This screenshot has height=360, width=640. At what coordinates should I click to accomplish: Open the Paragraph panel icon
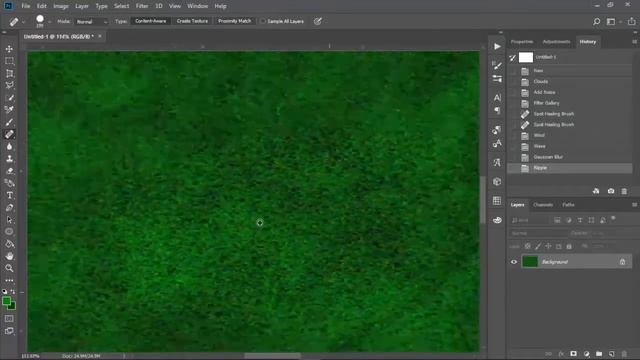tap(497, 110)
